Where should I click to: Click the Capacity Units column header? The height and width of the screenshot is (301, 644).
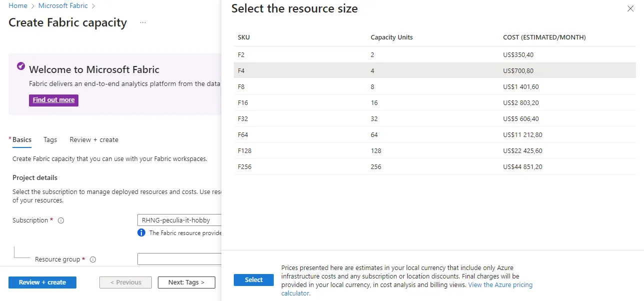click(392, 37)
